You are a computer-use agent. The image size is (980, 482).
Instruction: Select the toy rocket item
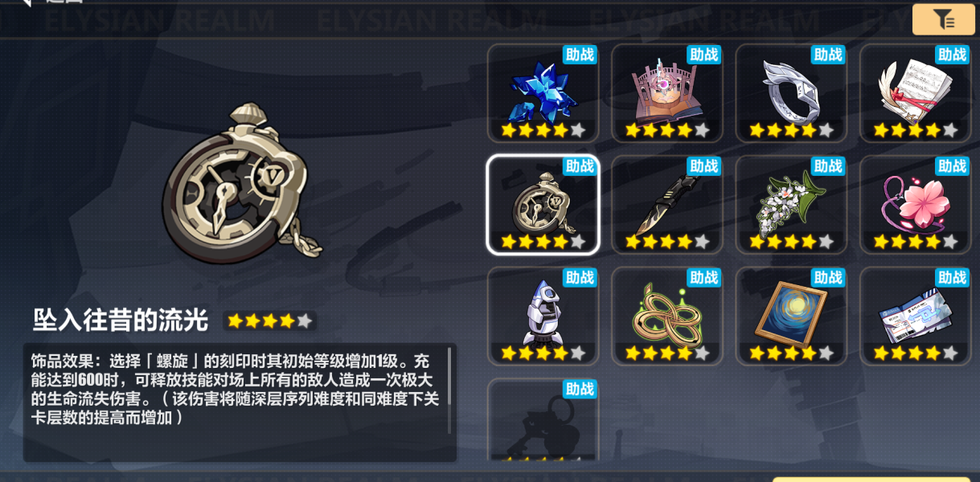tap(543, 317)
